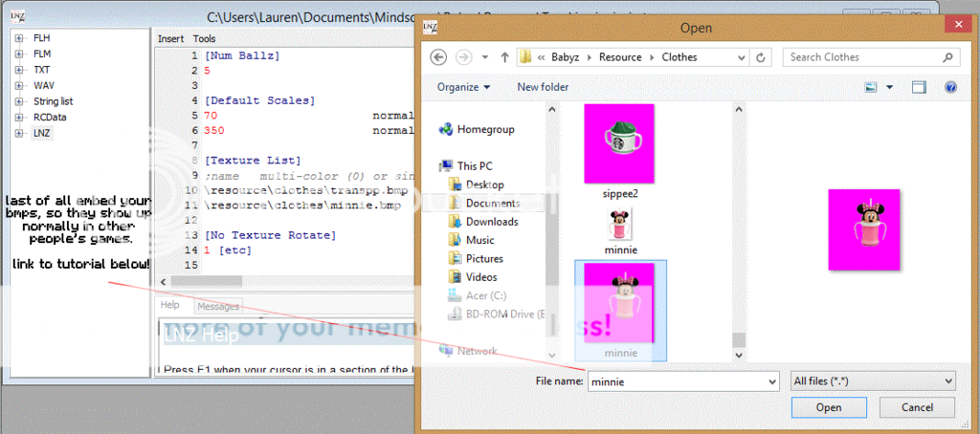Click the Back arrow in Open dialog
980x434 pixels.
click(x=438, y=56)
